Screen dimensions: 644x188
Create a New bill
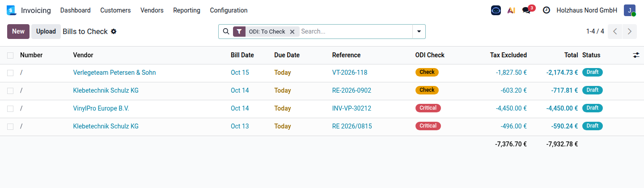click(x=18, y=31)
